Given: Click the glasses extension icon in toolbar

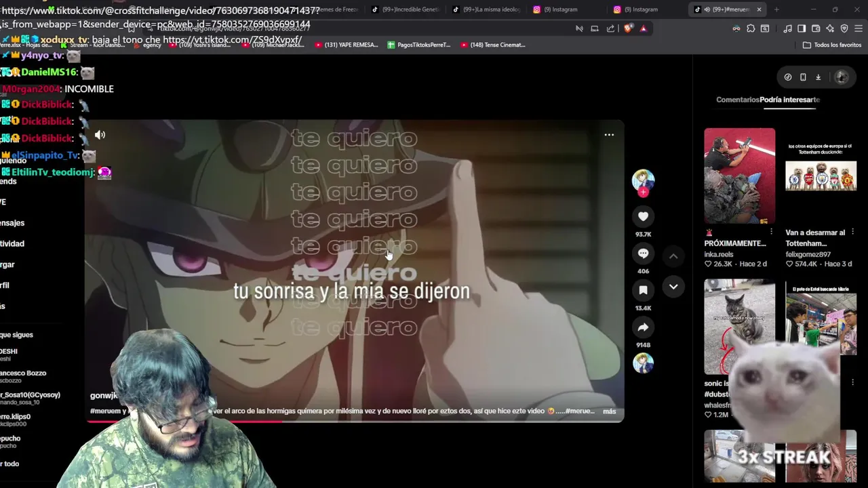Looking at the screenshot, I should pyautogui.click(x=736, y=28).
